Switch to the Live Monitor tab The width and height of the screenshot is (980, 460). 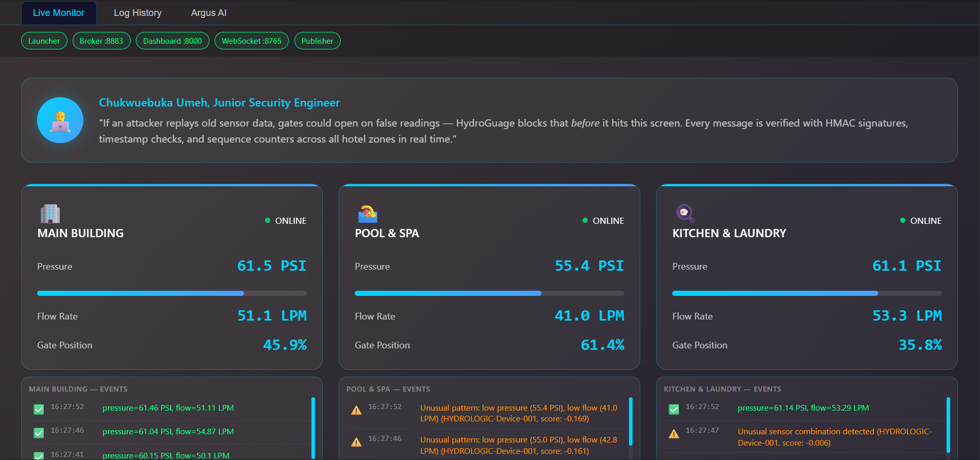tap(59, 13)
